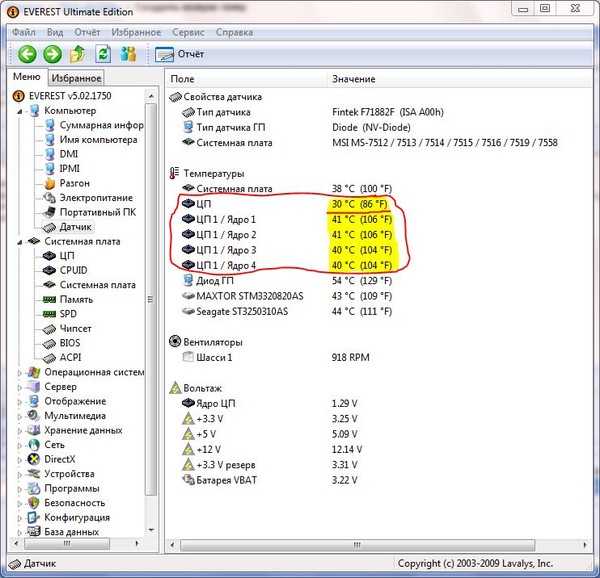Click the Портативный ПК laptop icon
Screen dimensions: 600x578
coord(49,212)
